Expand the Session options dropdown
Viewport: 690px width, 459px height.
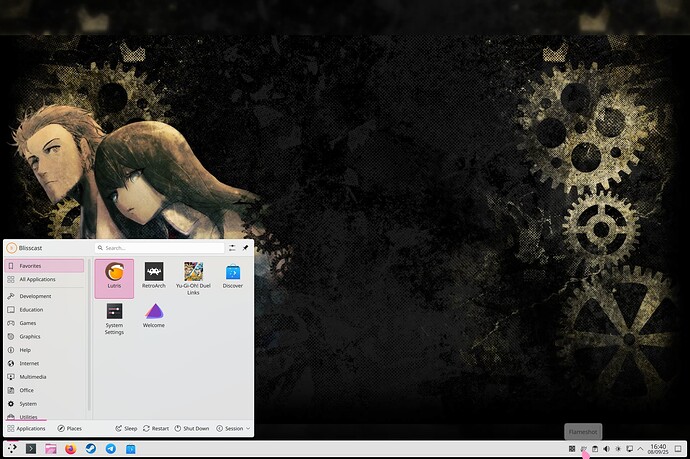pyautogui.click(x=233, y=428)
